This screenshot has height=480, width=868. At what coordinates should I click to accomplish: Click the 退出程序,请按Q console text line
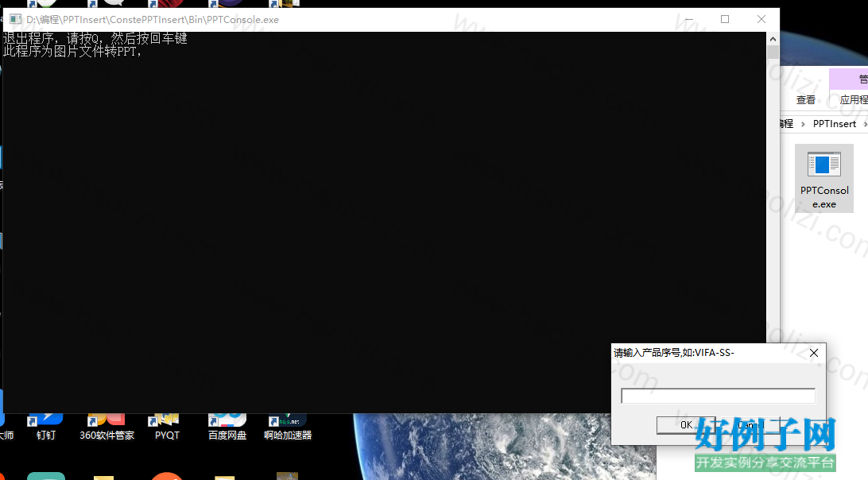click(x=95, y=38)
